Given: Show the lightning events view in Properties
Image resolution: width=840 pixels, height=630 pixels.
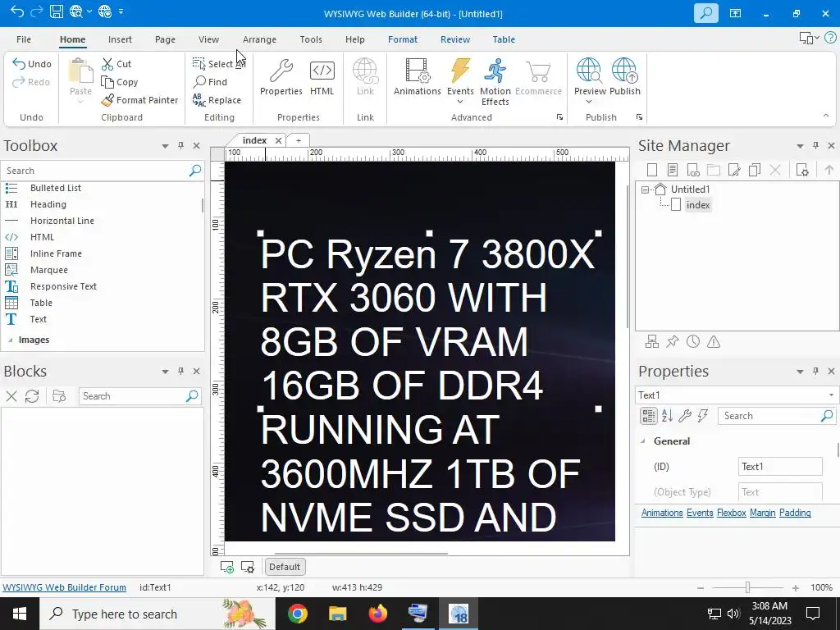Looking at the screenshot, I should tap(703, 416).
